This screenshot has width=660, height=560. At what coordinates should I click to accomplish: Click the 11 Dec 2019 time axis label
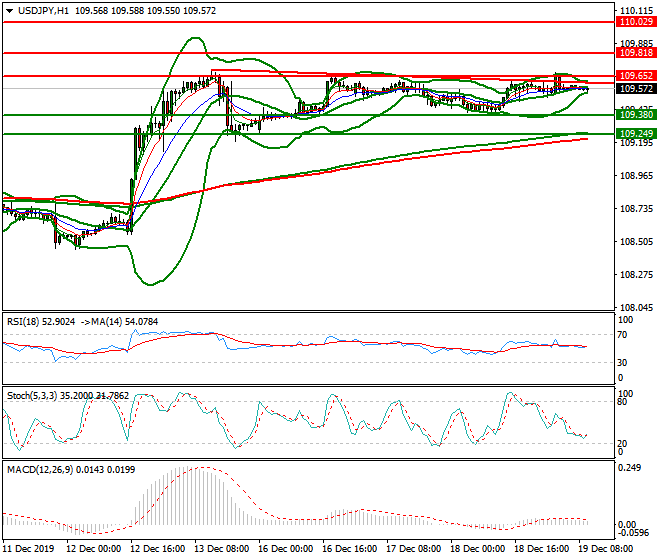(x=29, y=549)
